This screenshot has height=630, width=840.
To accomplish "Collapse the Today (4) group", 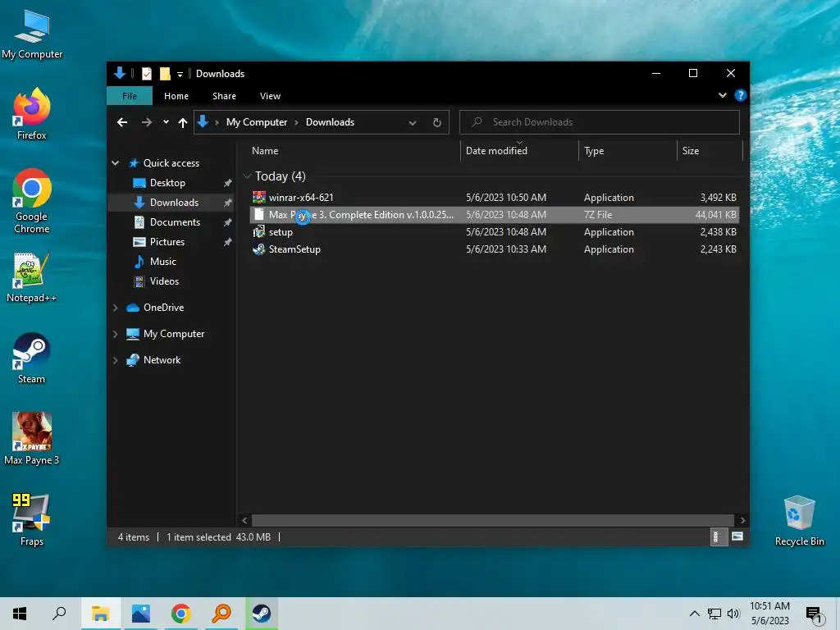I will coord(247,176).
